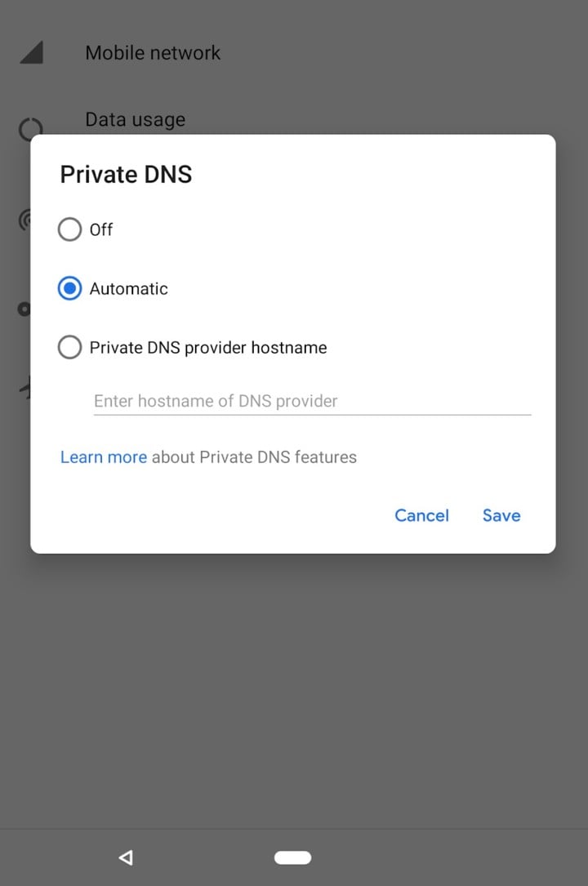Choose the Private DNS provider hostname radio
588x886 pixels.
69,348
